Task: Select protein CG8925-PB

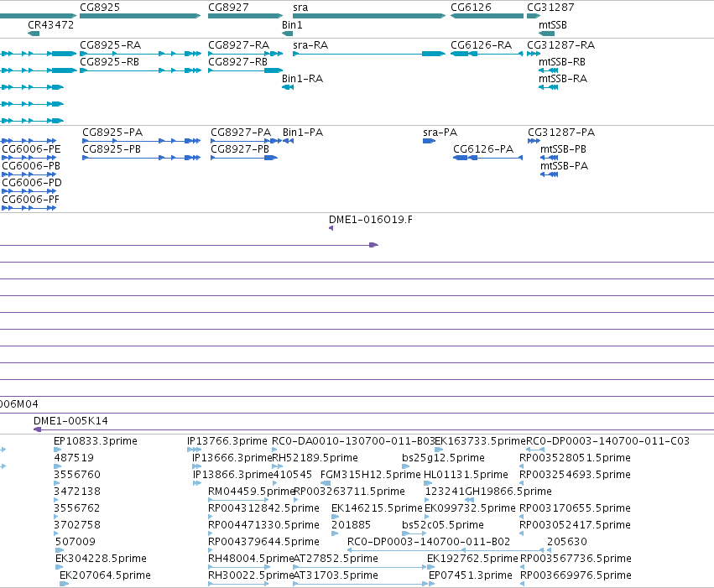Action: 112,149
